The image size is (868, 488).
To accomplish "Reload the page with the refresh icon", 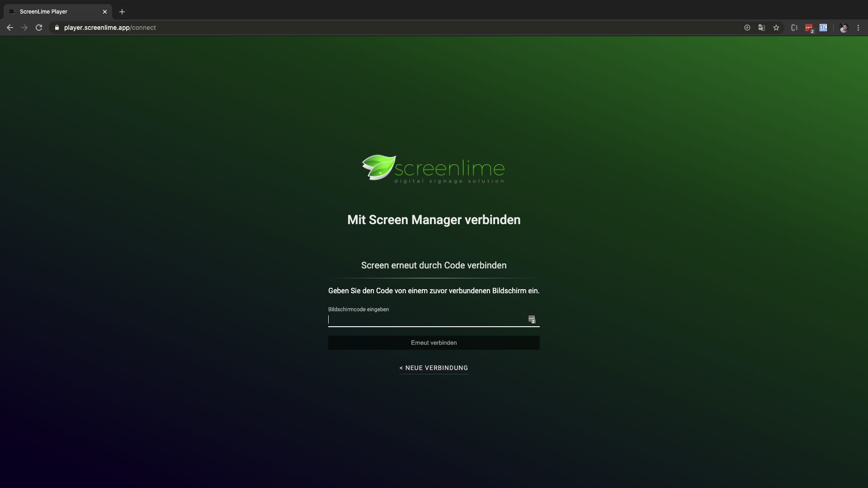I will [x=39, y=28].
